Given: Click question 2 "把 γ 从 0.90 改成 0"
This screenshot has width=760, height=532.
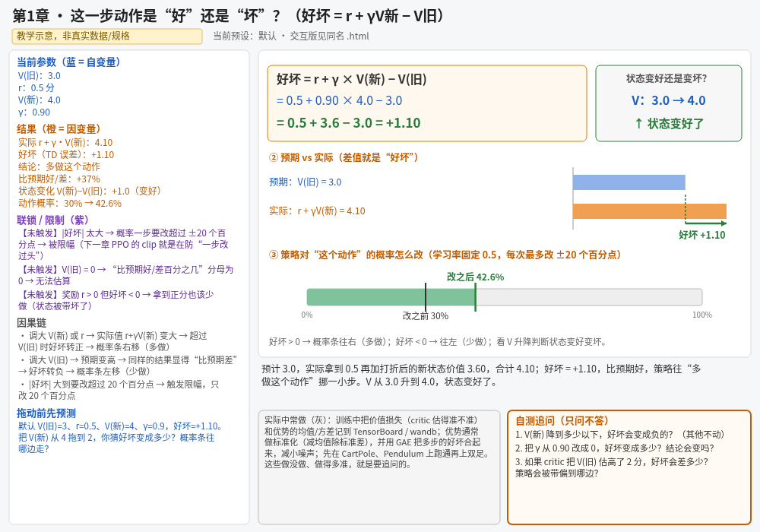Looking at the screenshot, I should pos(615,448).
